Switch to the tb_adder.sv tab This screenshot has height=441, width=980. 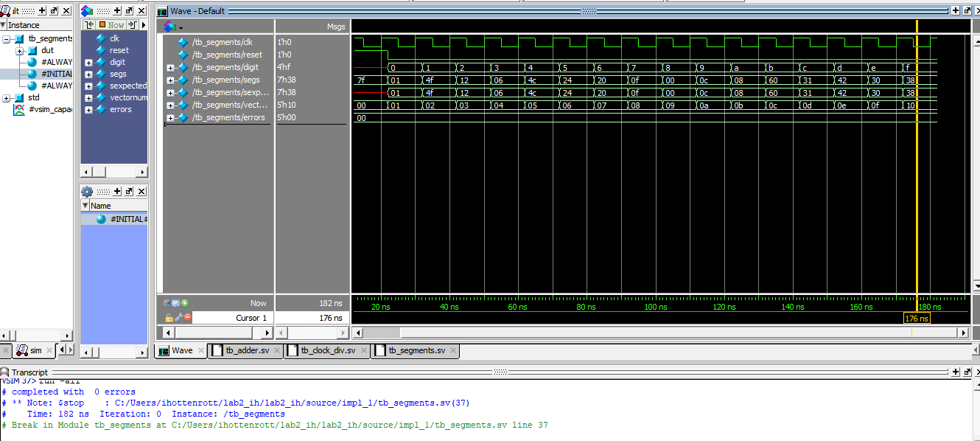pyautogui.click(x=246, y=351)
